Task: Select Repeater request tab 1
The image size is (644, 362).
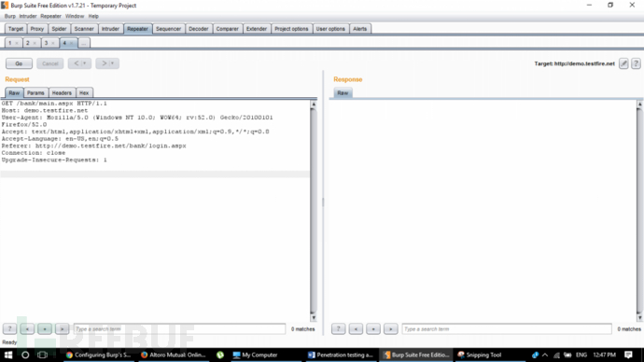Action: point(10,43)
